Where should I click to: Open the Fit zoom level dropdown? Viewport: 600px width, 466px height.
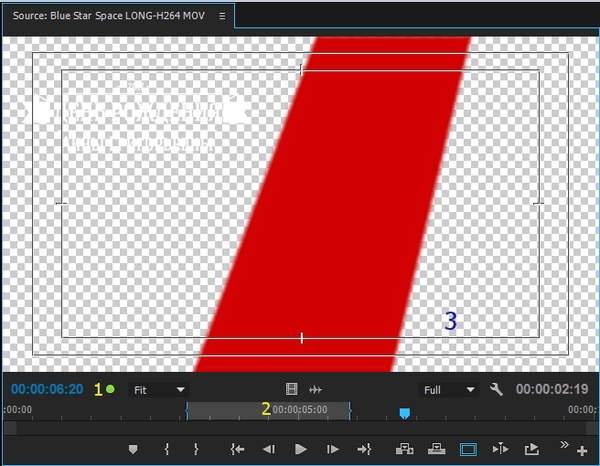coord(158,390)
